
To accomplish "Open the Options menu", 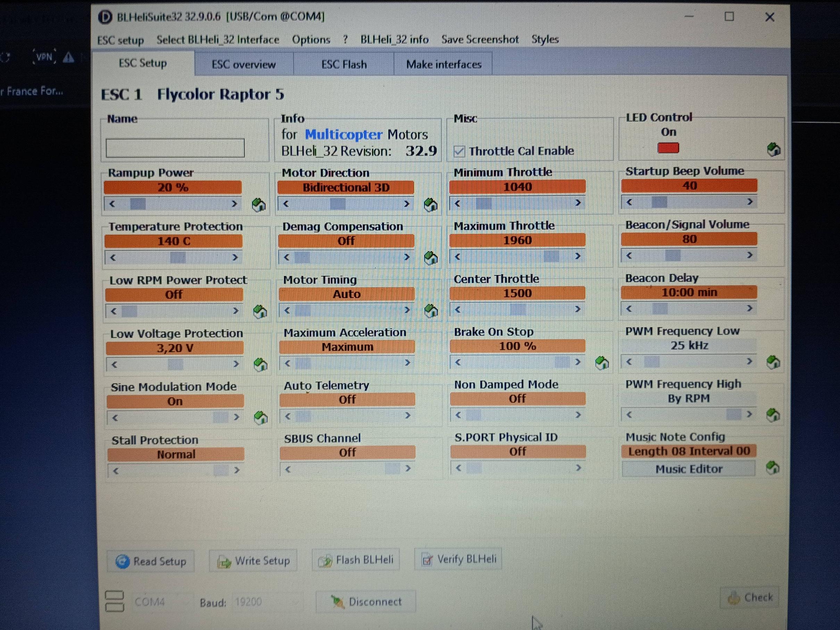I will [x=311, y=40].
